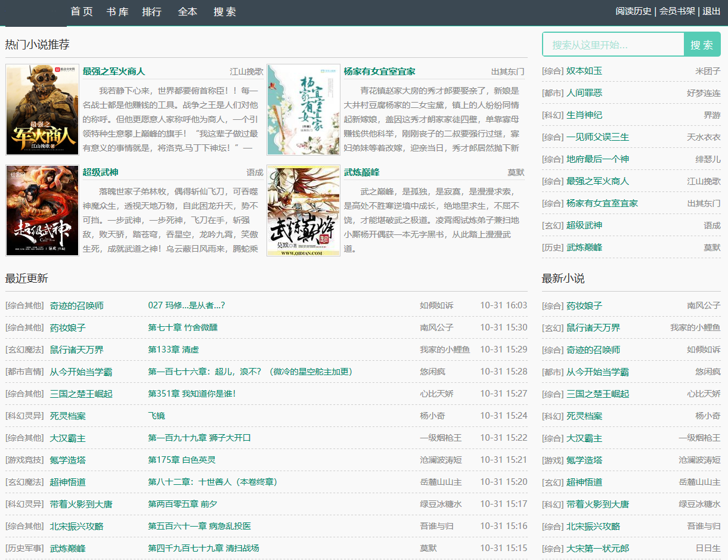Image resolution: width=728 pixels, height=560 pixels.
Task: Open the 最强之军火商人 book cover
Action: click(42, 109)
